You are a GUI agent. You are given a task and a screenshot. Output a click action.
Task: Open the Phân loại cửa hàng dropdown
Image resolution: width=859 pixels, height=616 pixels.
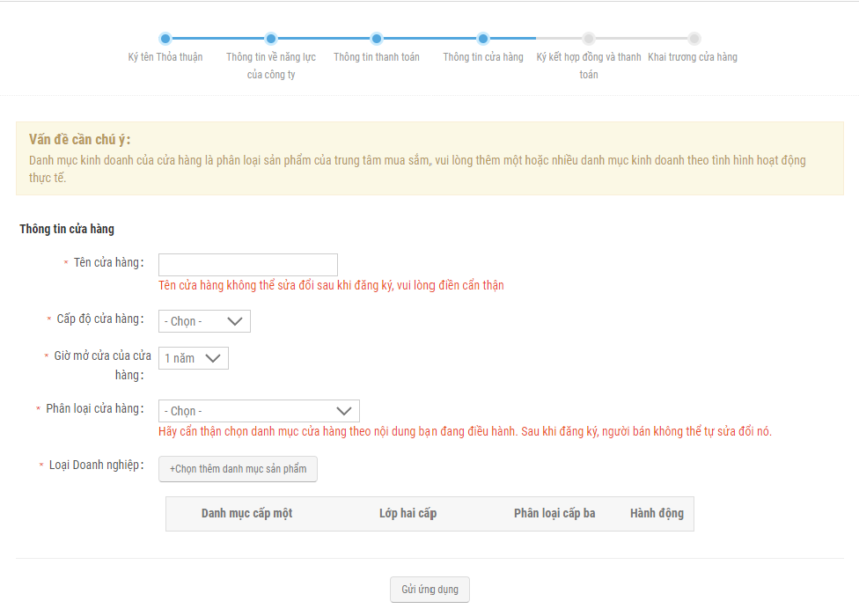259,411
